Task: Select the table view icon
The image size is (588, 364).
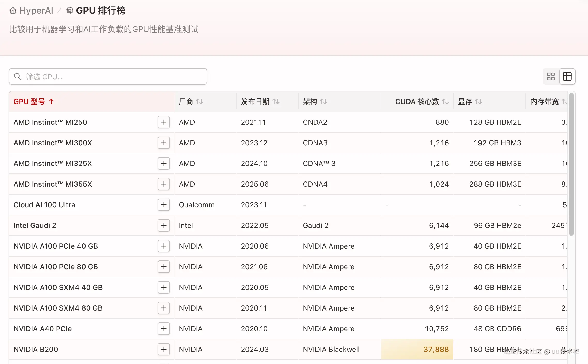Action: click(567, 76)
